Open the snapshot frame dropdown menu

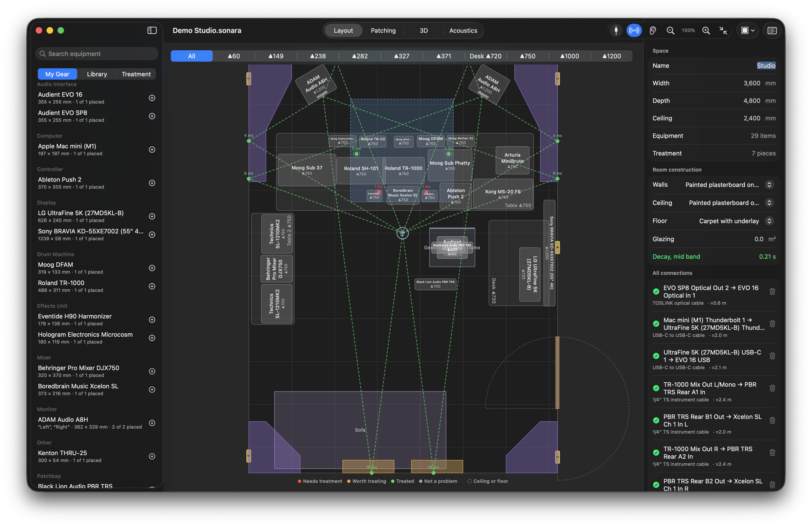click(747, 30)
